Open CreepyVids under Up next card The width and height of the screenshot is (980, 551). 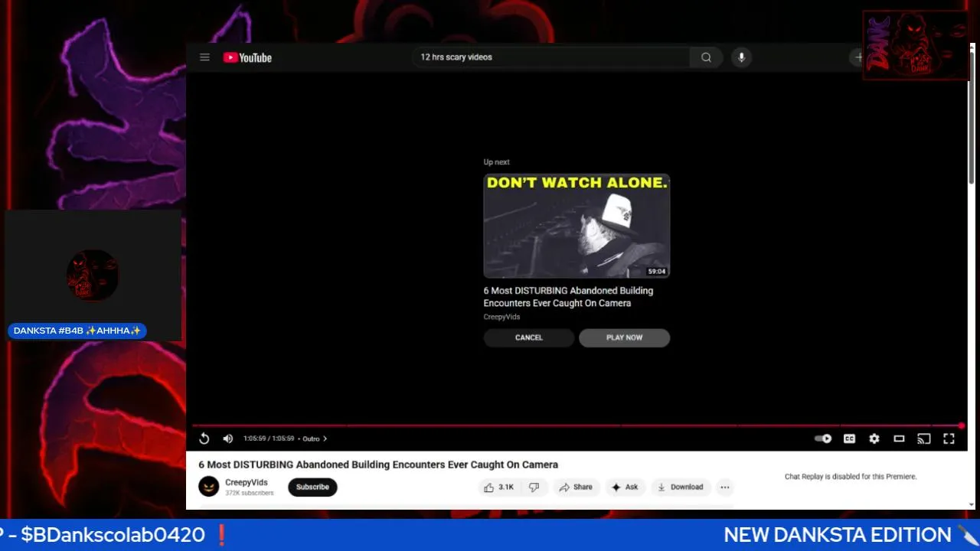(x=501, y=317)
